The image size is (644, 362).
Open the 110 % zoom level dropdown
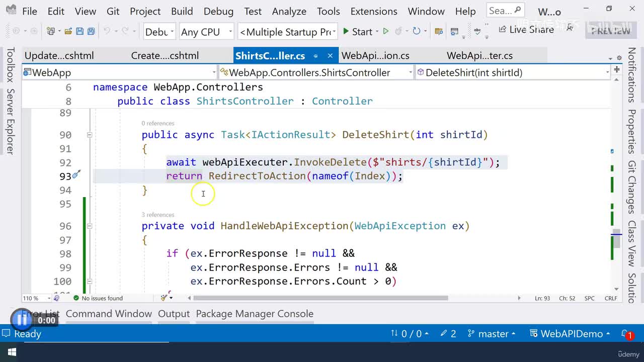point(37,298)
